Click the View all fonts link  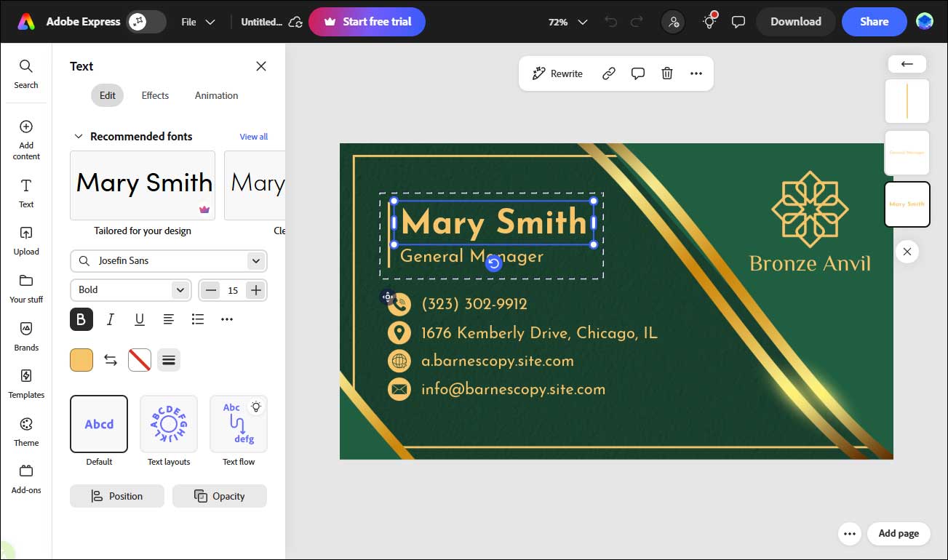[x=253, y=136]
